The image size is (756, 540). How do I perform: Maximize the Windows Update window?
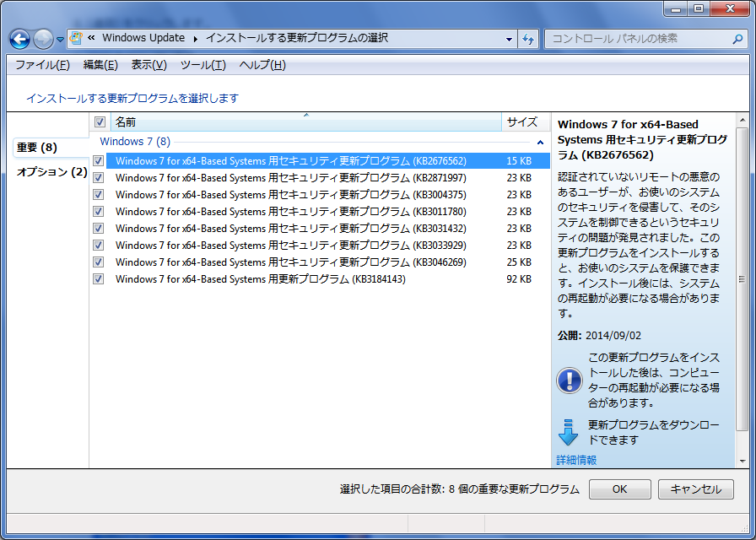pos(698,8)
